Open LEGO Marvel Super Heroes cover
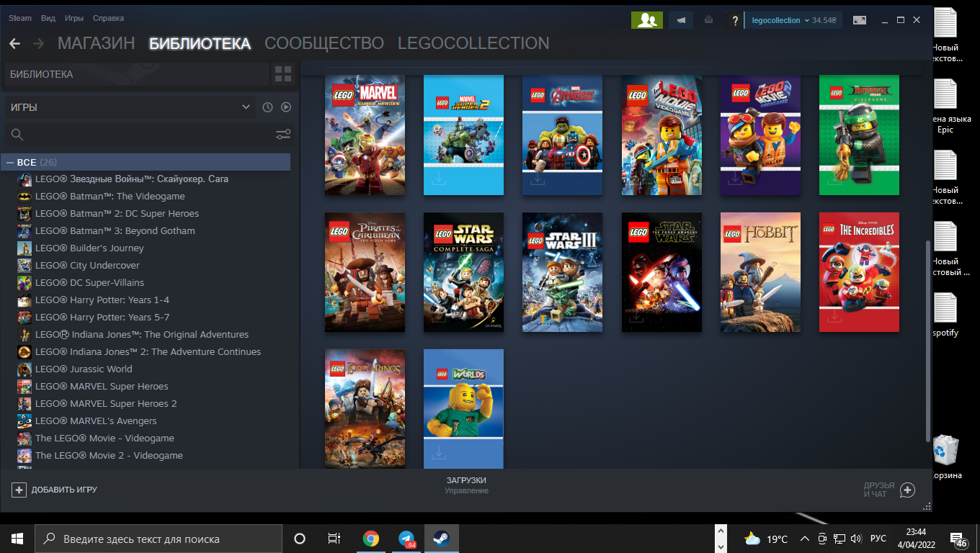980x553 pixels. [365, 135]
